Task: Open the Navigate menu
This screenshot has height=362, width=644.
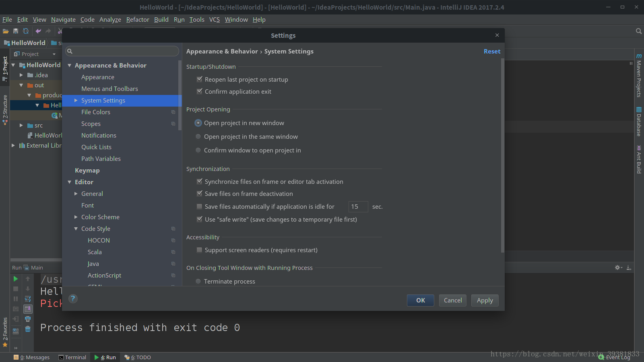Action: coord(63,19)
